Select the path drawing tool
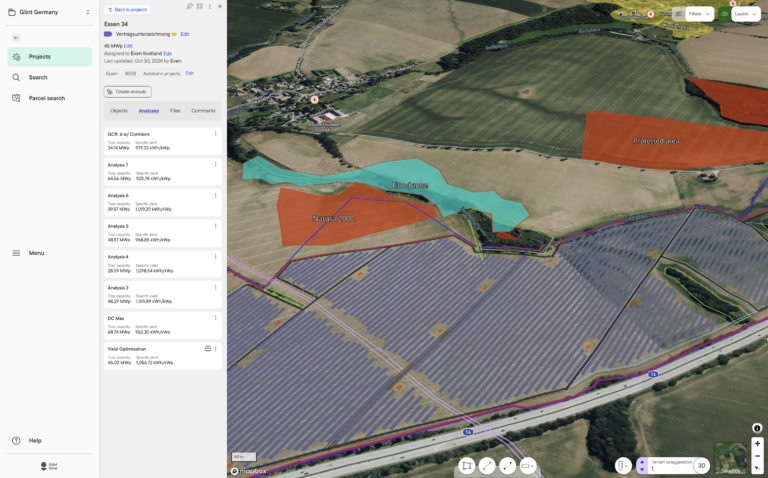Screen dimensions: 768x478 point(508,466)
